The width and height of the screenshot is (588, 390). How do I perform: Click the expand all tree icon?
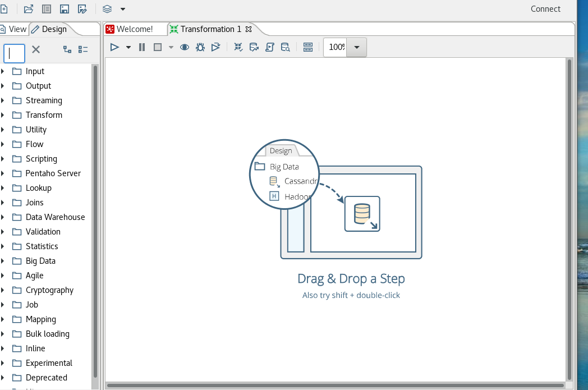pos(67,49)
